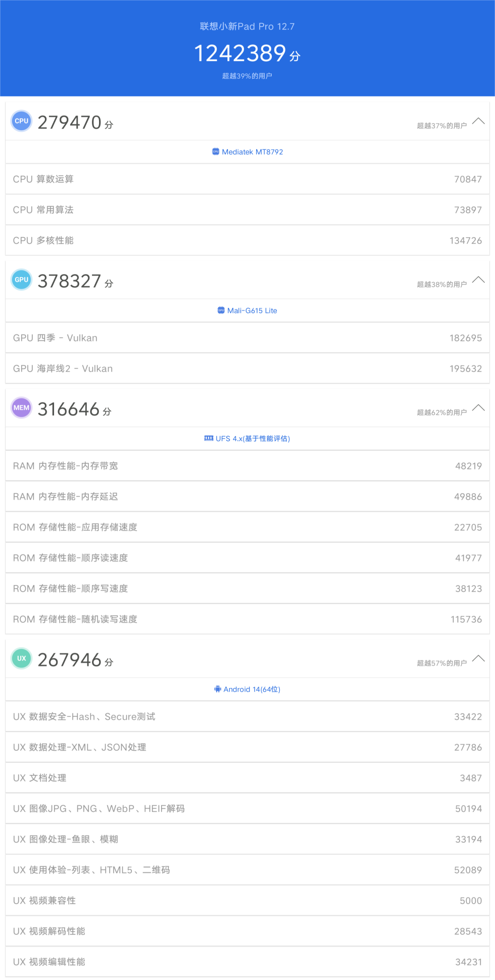Select the ROM 存储性能-随机读写速度 row

click(x=247, y=619)
